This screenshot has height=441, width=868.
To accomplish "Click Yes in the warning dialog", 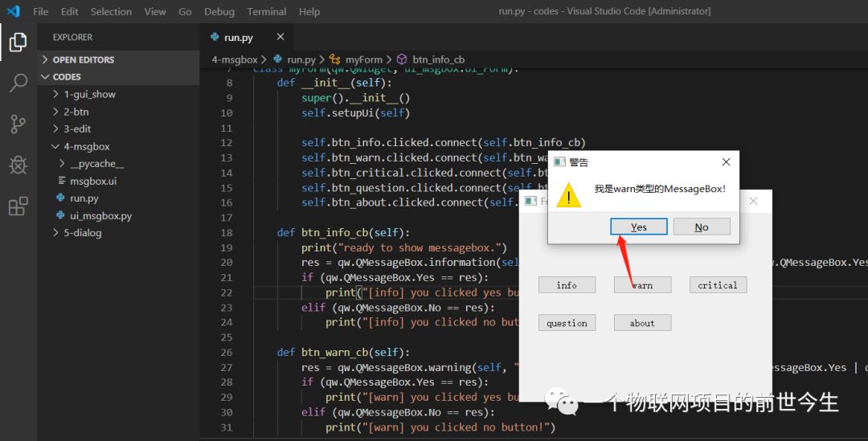I will point(638,227).
